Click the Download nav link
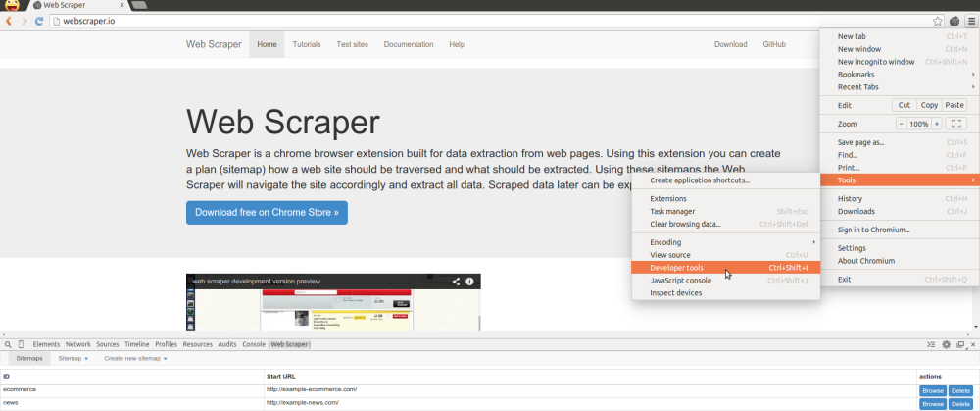Image resolution: width=980 pixels, height=411 pixels. tap(731, 44)
